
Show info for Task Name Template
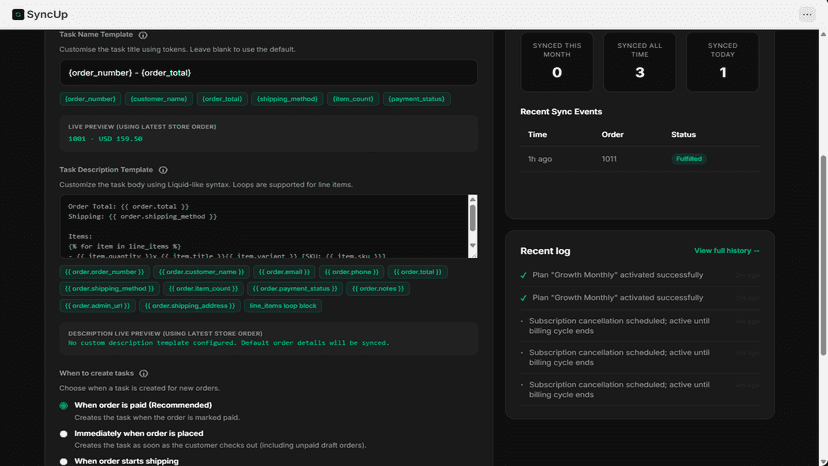tap(143, 35)
